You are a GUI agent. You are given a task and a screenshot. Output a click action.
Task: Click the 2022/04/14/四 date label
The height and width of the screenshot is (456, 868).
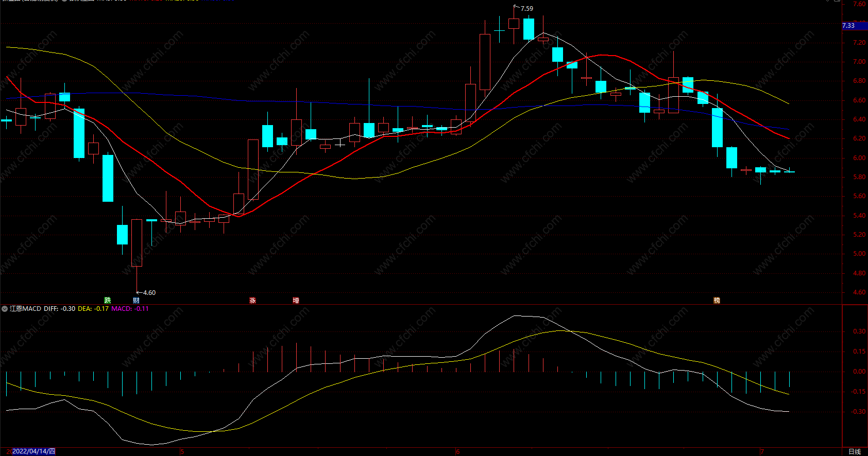coord(33,451)
